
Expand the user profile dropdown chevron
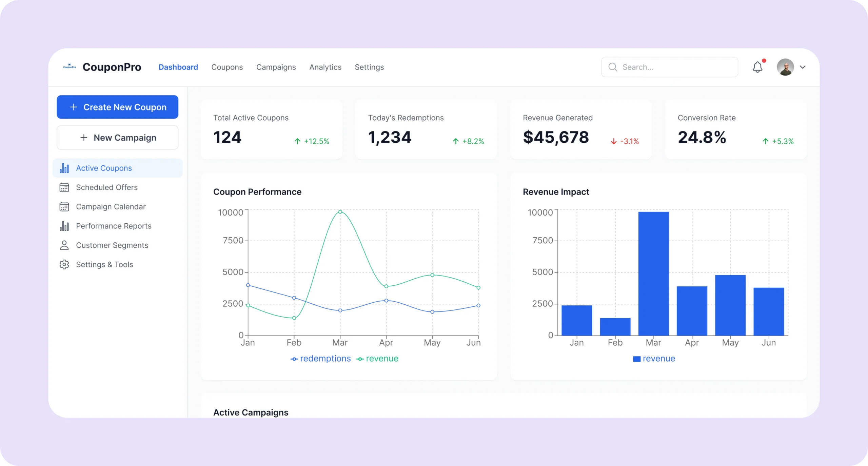[803, 67]
